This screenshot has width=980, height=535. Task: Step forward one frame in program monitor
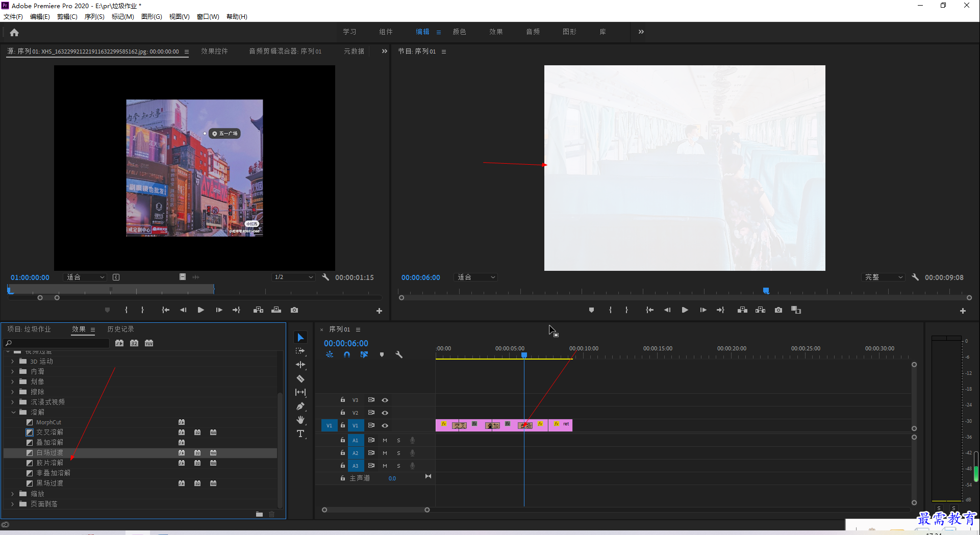point(703,310)
